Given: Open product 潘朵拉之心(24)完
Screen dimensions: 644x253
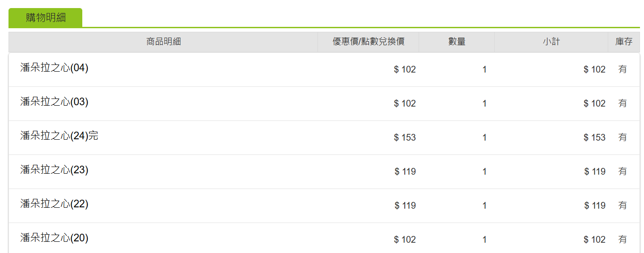Looking at the screenshot, I should (59, 136).
